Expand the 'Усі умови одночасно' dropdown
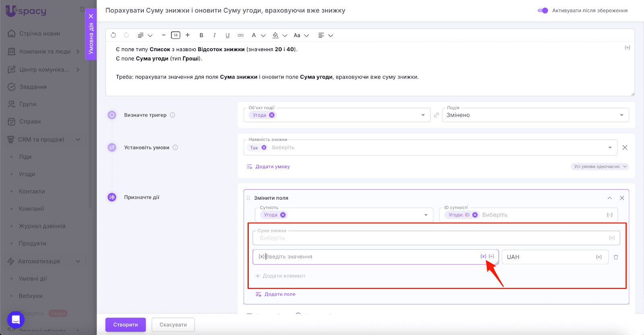Image resolution: width=644 pixels, height=335 pixels. pos(600,167)
